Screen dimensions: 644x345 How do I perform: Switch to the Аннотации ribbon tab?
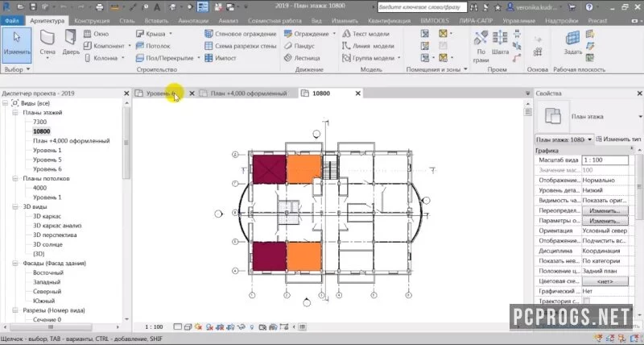click(193, 21)
